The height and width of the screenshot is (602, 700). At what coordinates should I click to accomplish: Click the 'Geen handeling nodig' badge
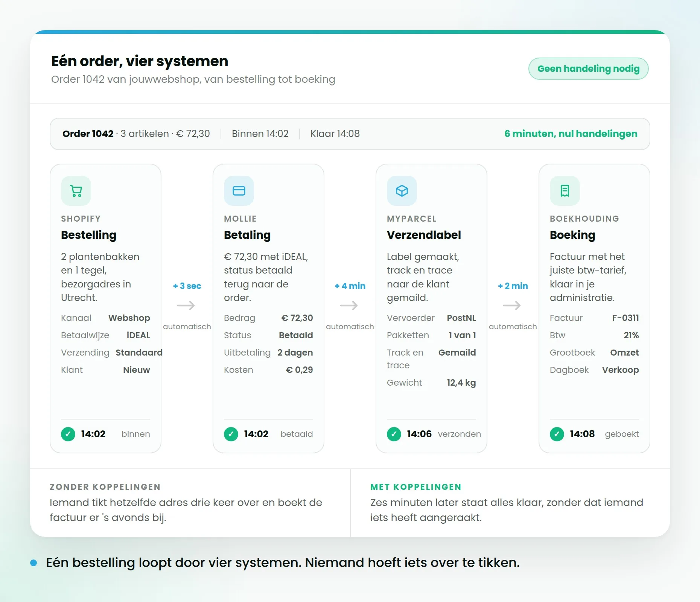coord(589,68)
